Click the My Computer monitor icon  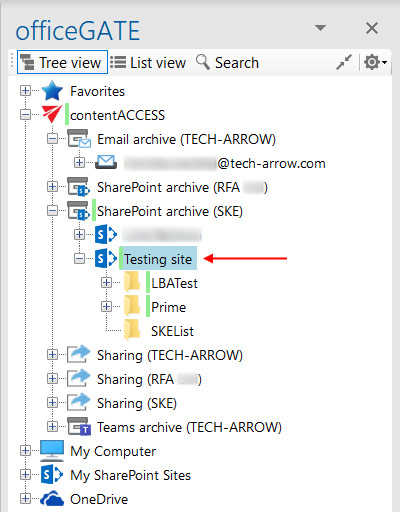point(52,450)
